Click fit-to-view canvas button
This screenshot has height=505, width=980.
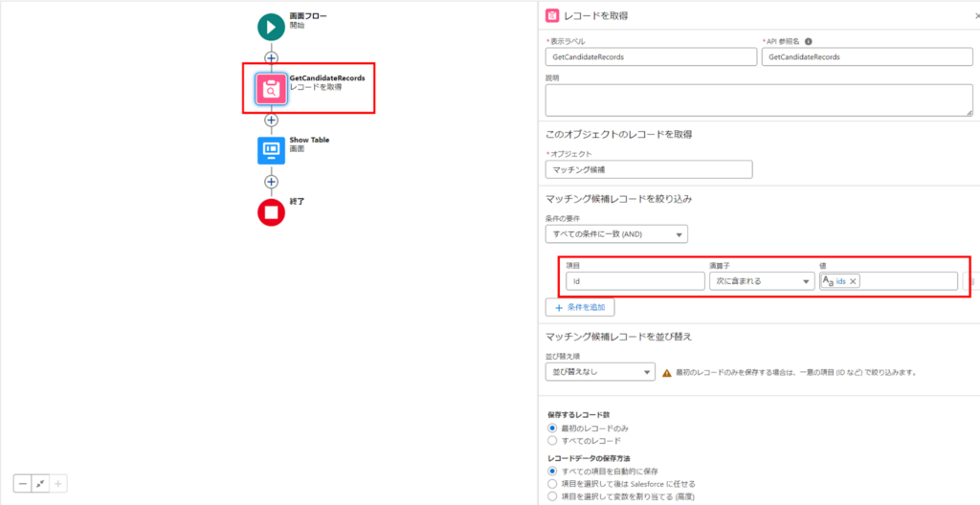[x=41, y=484]
